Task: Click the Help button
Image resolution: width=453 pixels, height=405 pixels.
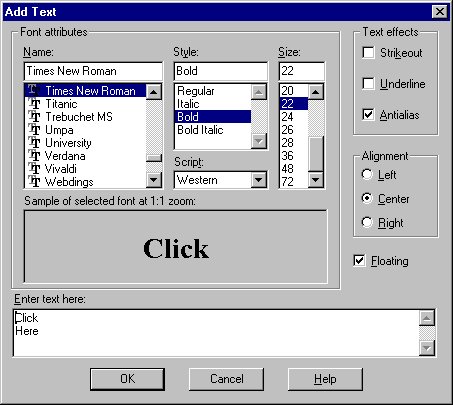Action: pyautogui.click(x=325, y=379)
